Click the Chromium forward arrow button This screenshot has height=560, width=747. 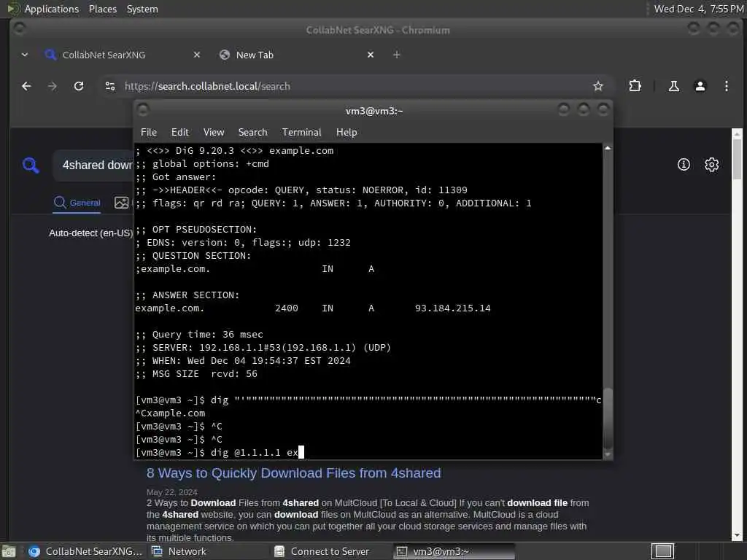(x=53, y=86)
